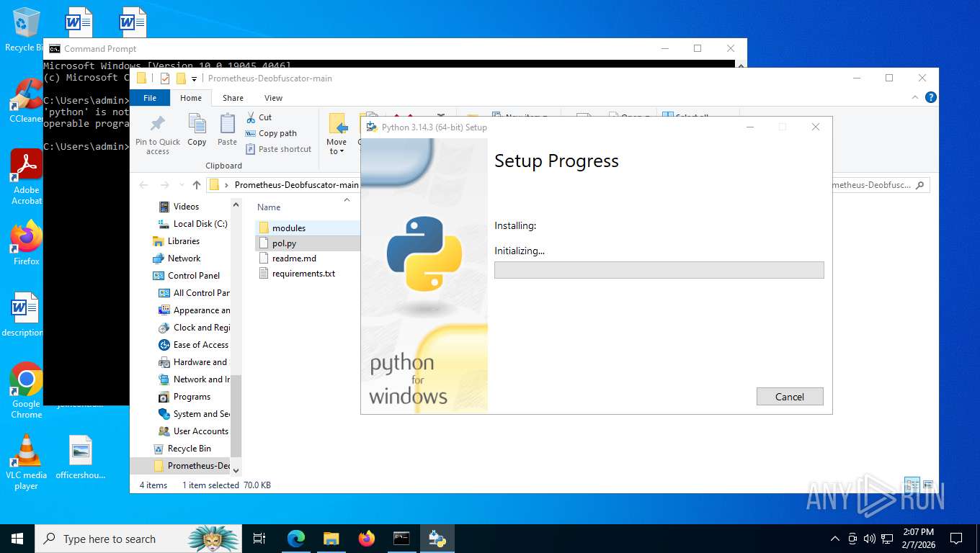Sort files by the Name column header
This screenshot has height=553, width=980.
click(269, 207)
